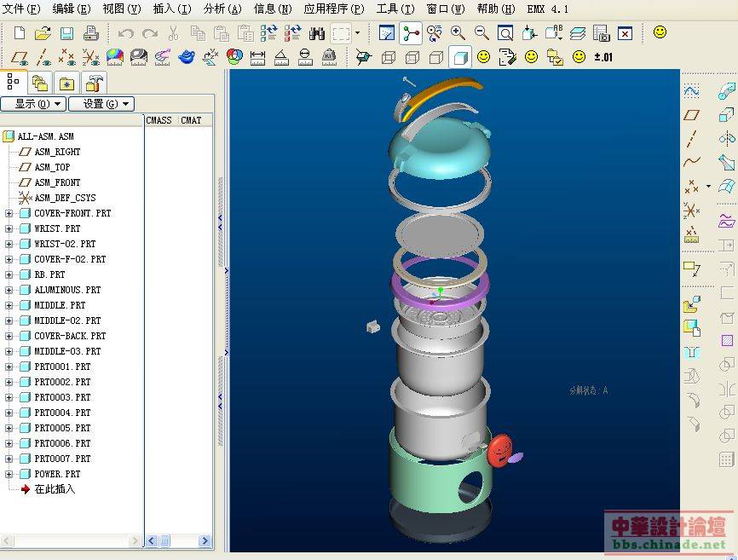
Task: Toggle datum axis display icon
Action: (43, 57)
